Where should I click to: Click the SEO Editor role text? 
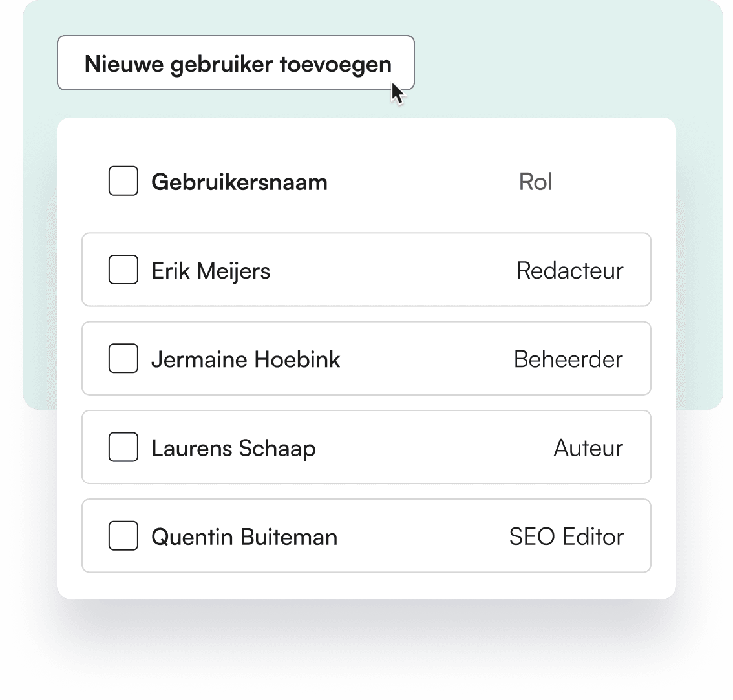567,537
